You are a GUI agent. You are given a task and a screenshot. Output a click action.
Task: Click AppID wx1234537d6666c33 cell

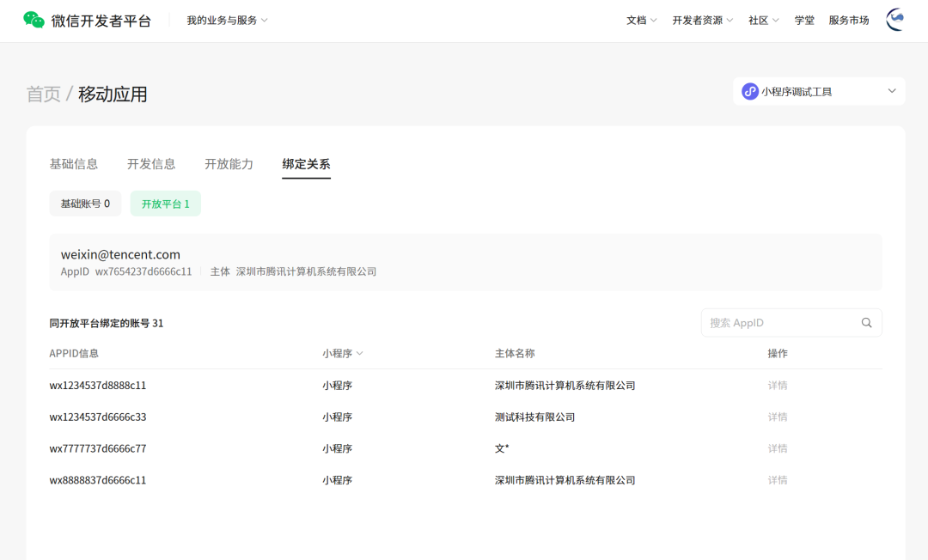tap(98, 417)
